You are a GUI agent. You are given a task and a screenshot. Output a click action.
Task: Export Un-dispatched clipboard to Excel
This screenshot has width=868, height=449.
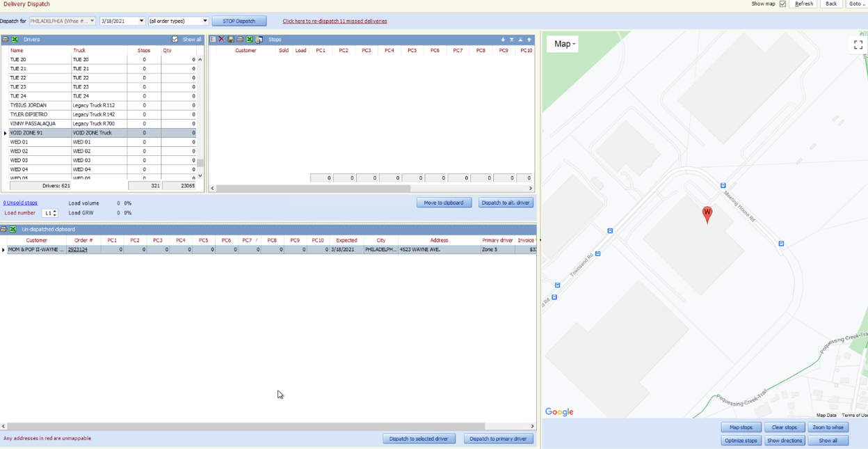13,229
